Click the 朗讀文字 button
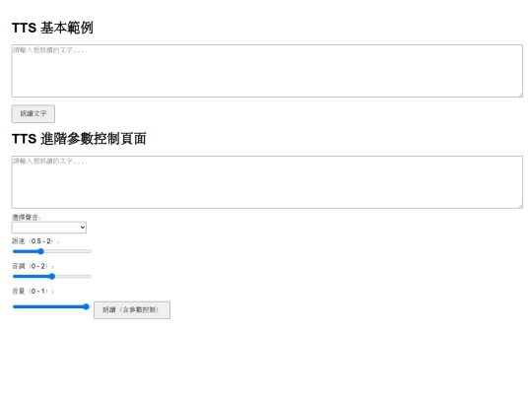This screenshot has height=399, width=532. click(x=33, y=113)
